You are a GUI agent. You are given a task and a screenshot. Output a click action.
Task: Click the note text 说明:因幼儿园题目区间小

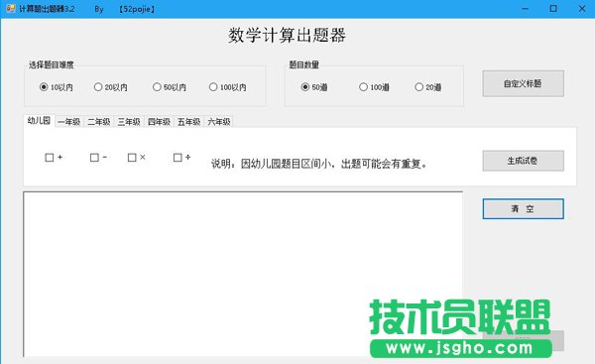coord(319,164)
